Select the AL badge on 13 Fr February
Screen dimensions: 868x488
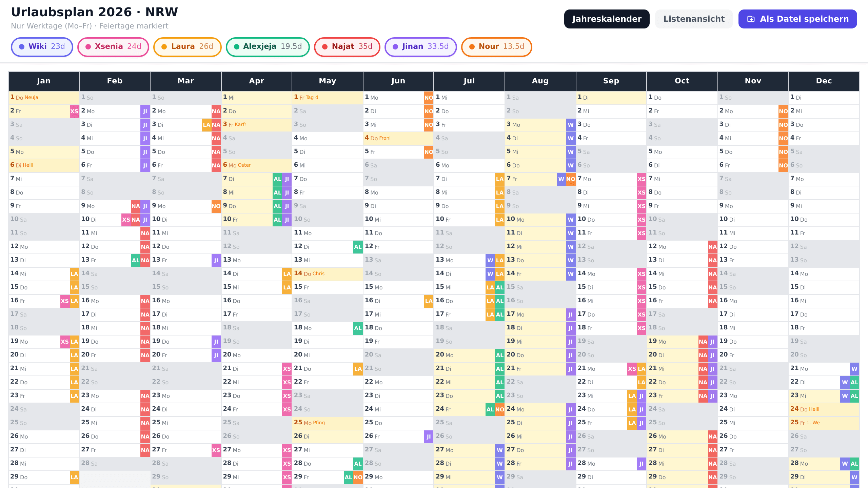(x=136, y=260)
